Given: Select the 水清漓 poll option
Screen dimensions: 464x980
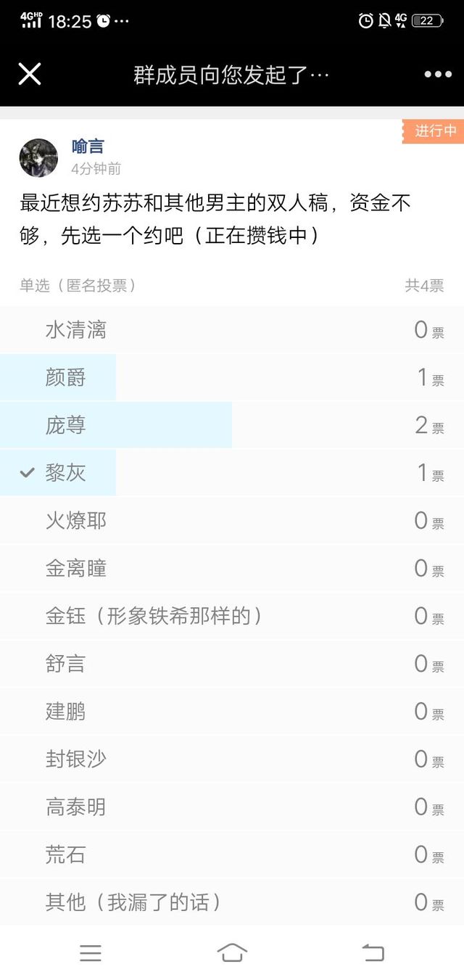Looking at the screenshot, I should coord(232,330).
